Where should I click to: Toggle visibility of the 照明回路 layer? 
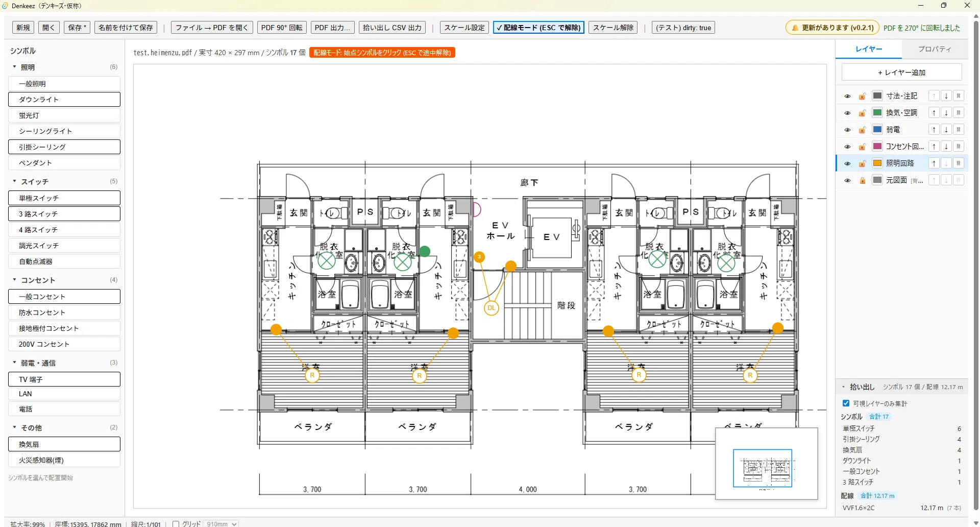click(x=847, y=163)
